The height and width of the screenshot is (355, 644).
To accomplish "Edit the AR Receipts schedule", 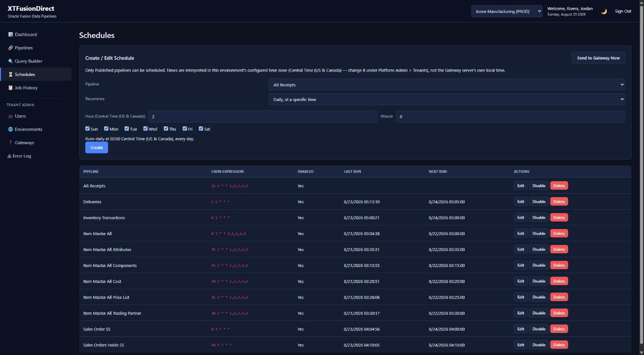I will pyautogui.click(x=521, y=186).
